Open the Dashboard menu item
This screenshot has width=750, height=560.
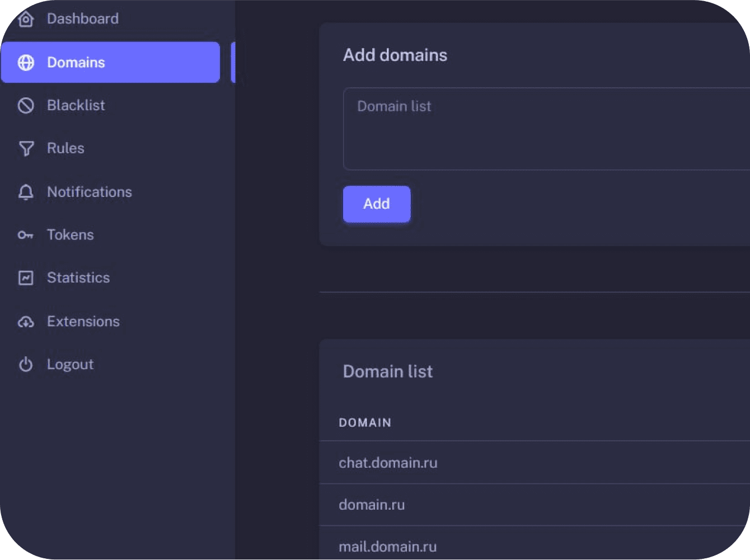83,19
